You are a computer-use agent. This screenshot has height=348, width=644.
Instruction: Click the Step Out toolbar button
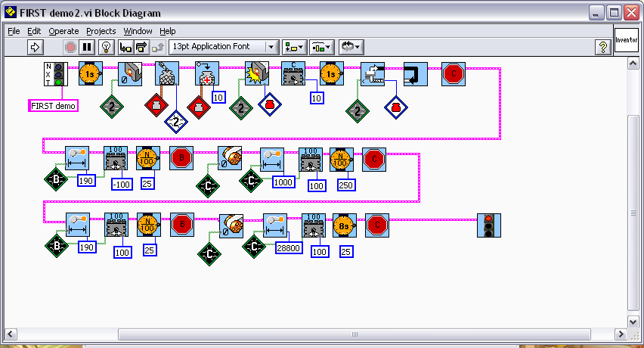pos(158,47)
